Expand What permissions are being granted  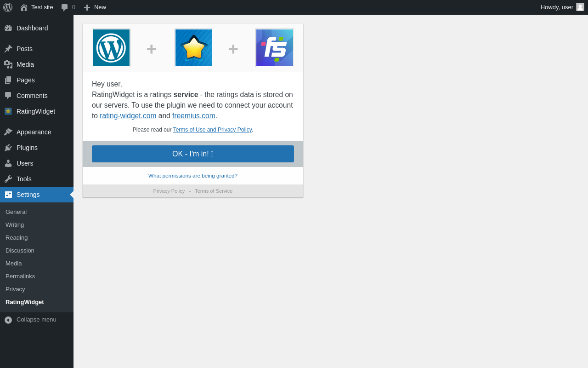pos(193,176)
